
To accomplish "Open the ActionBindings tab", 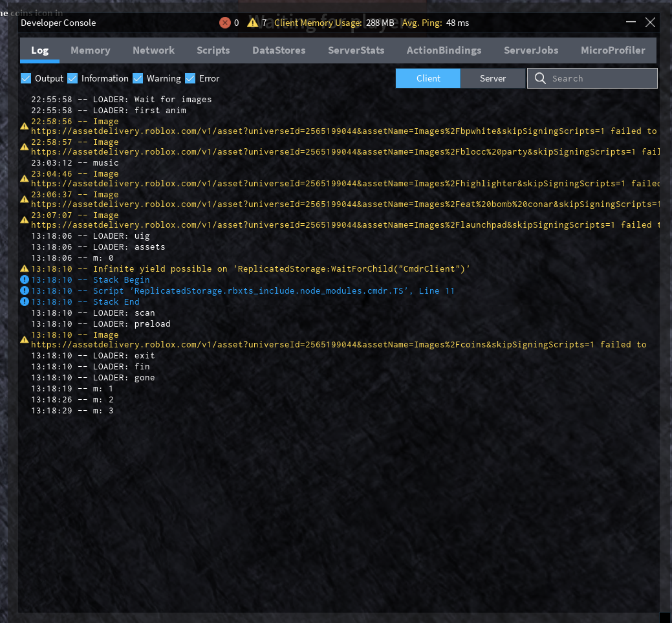I will coord(444,50).
